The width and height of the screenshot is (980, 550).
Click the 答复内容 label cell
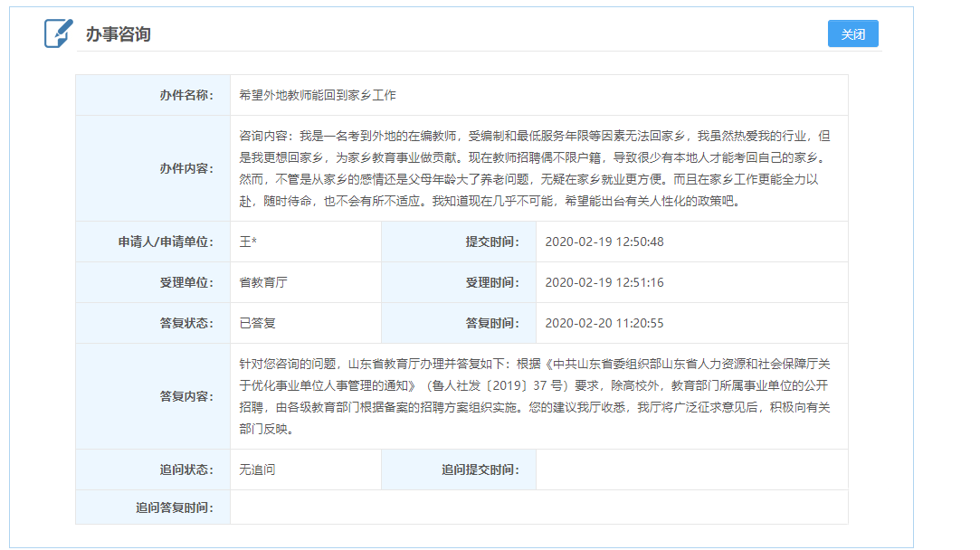tap(153, 396)
